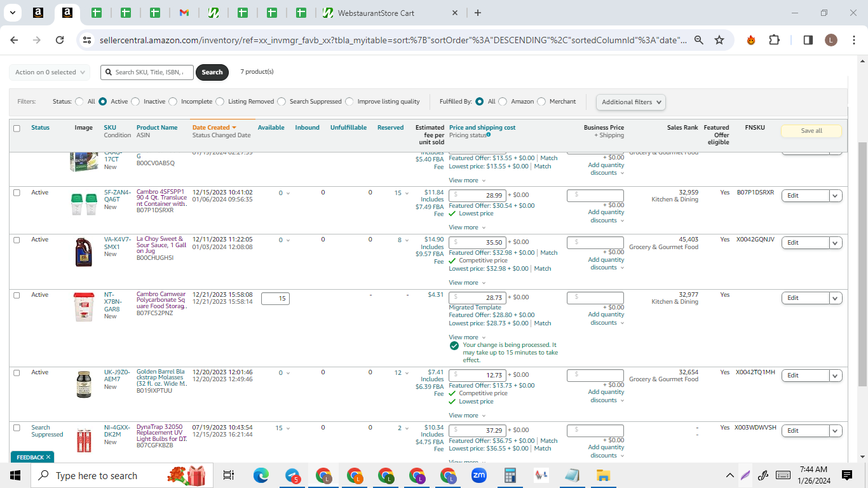Open the fire-shaped extension icon
The width and height of the screenshot is (868, 488).
click(751, 40)
